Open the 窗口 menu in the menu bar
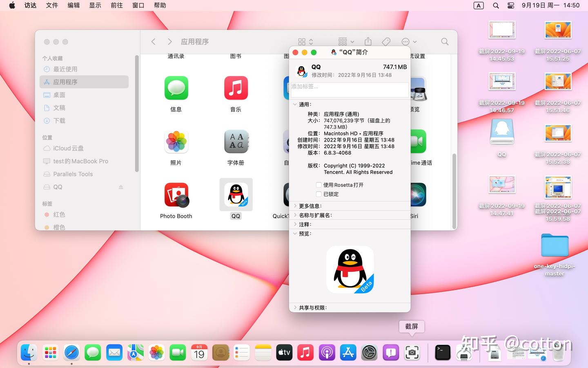The image size is (588, 368). tap(138, 5)
